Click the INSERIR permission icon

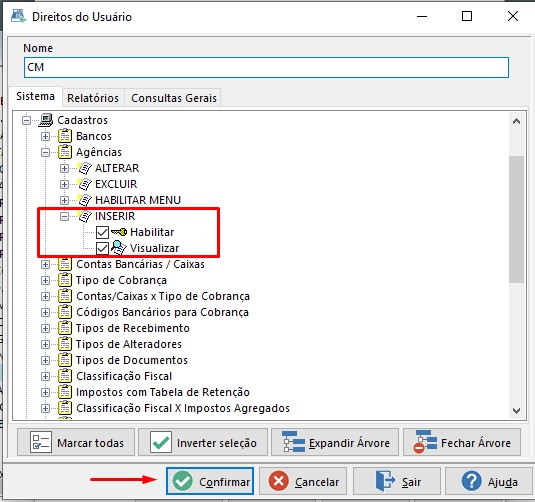[84, 216]
